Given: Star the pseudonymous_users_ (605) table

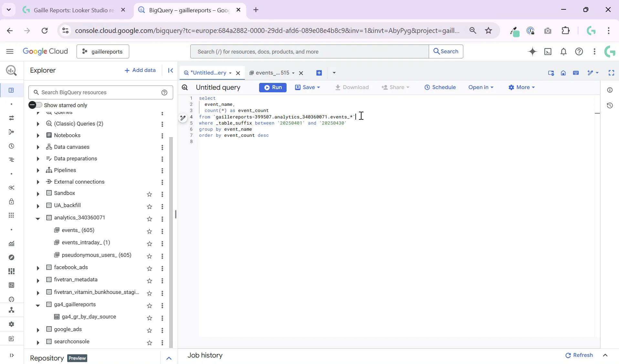Looking at the screenshot, I should (149, 256).
